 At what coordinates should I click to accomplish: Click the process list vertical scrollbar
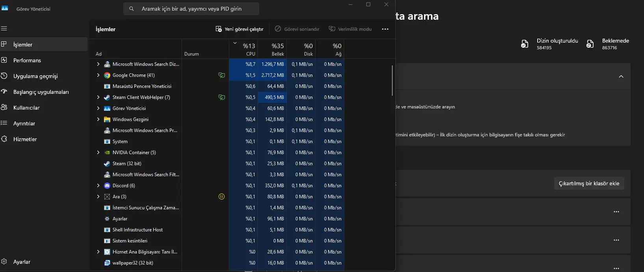tap(392, 80)
